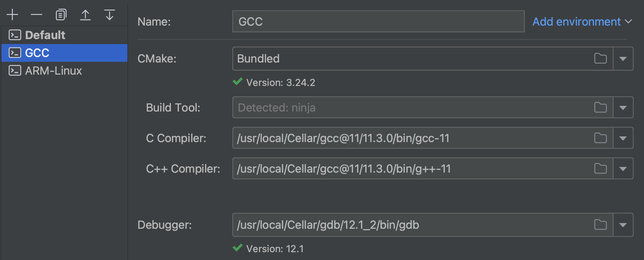Browse for C Compiler folder icon

(600, 138)
